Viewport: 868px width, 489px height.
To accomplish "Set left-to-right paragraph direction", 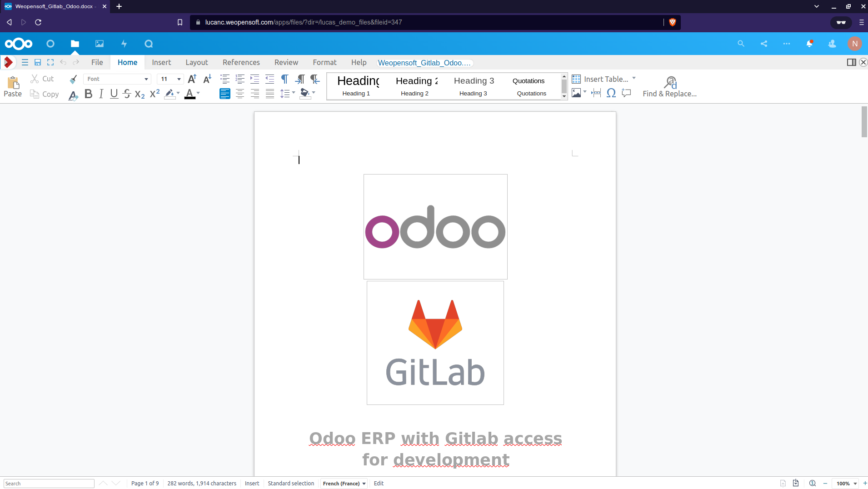I will pyautogui.click(x=300, y=79).
